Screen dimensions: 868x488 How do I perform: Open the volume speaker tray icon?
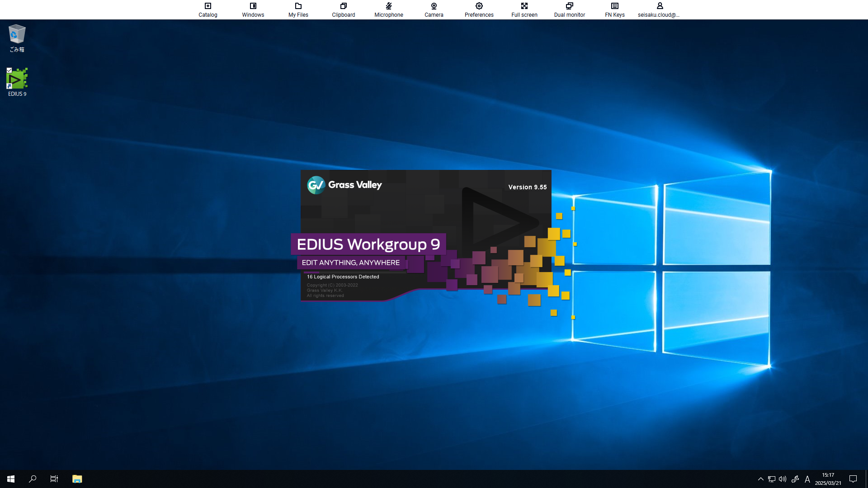(x=783, y=479)
